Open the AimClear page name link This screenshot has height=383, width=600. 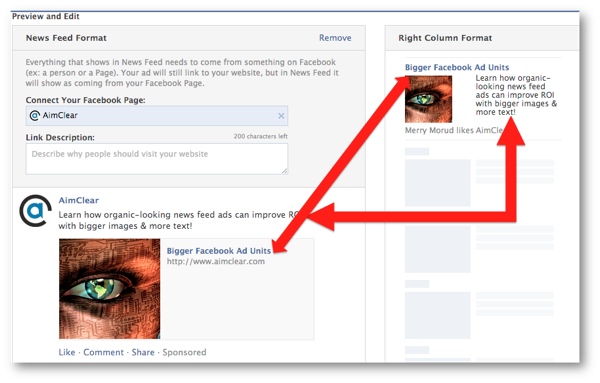[78, 200]
